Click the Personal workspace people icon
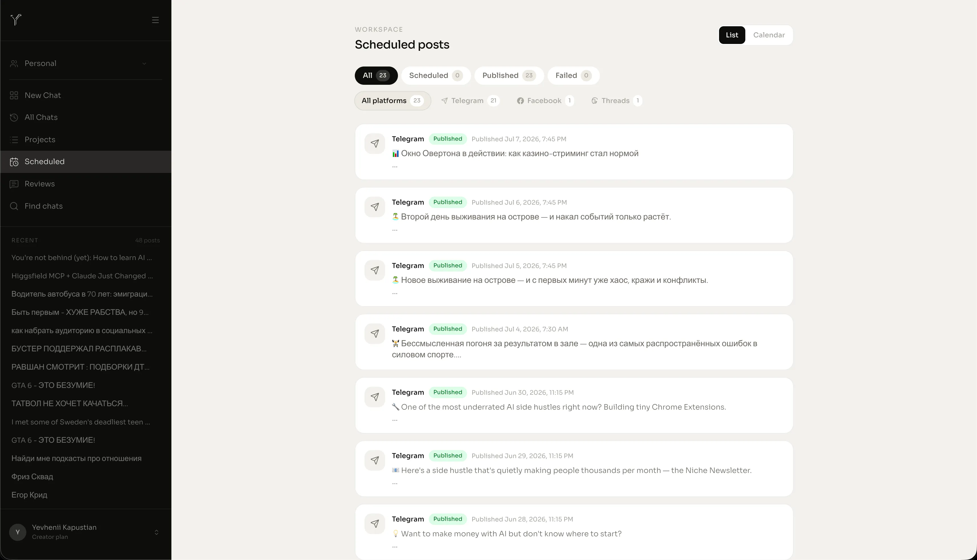This screenshot has height=560, width=977. tap(14, 63)
